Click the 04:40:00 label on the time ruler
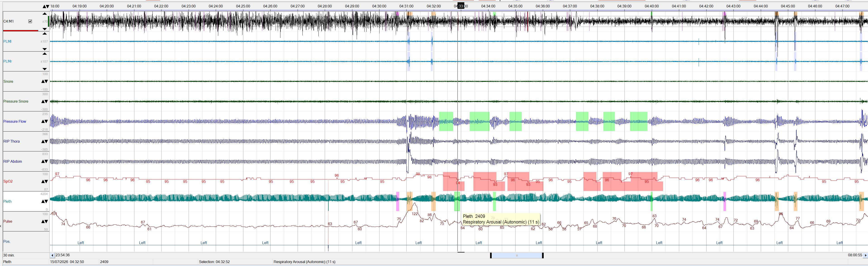This screenshot has height=266, width=868. point(652,6)
